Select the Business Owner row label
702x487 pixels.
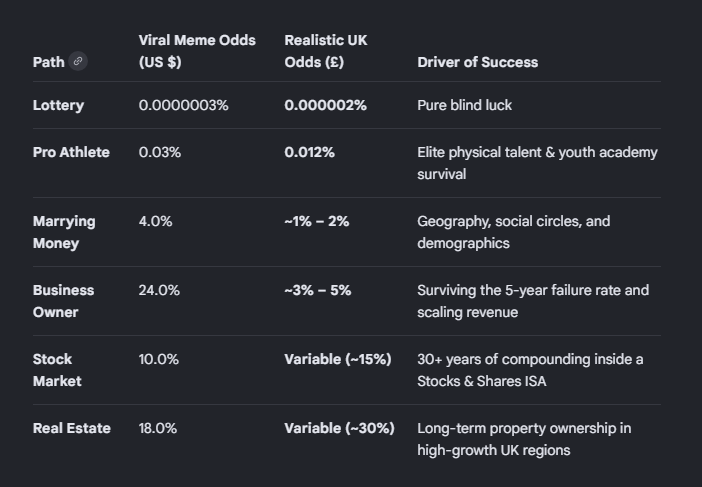[x=63, y=301]
